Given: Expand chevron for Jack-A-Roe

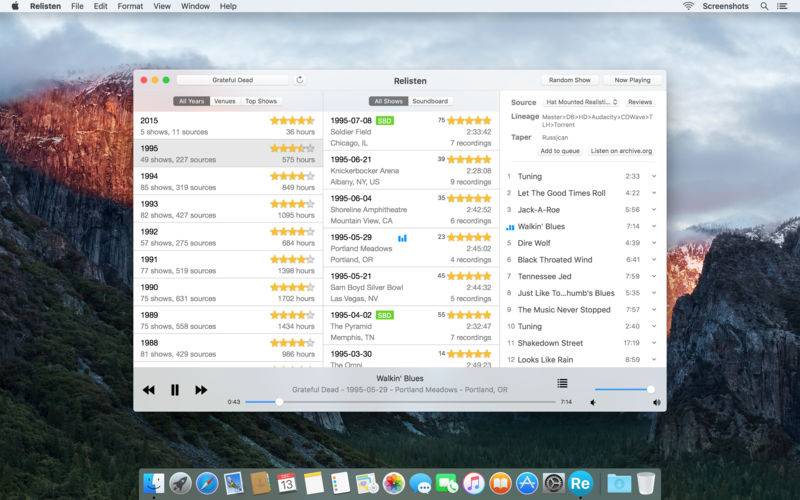Looking at the screenshot, I should pos(654,210).
